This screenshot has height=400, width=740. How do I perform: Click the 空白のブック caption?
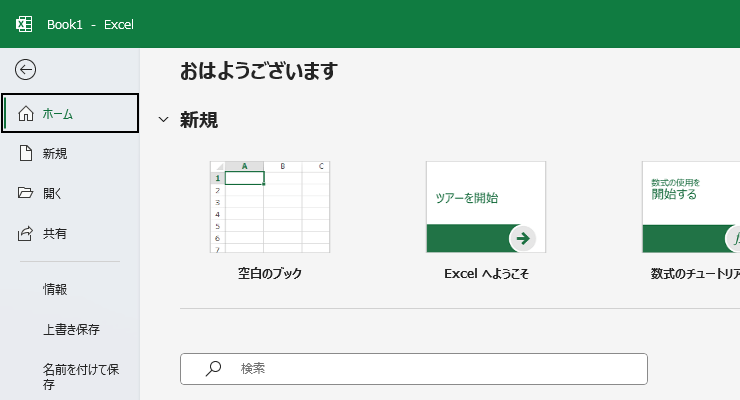[x=270, y=273]
